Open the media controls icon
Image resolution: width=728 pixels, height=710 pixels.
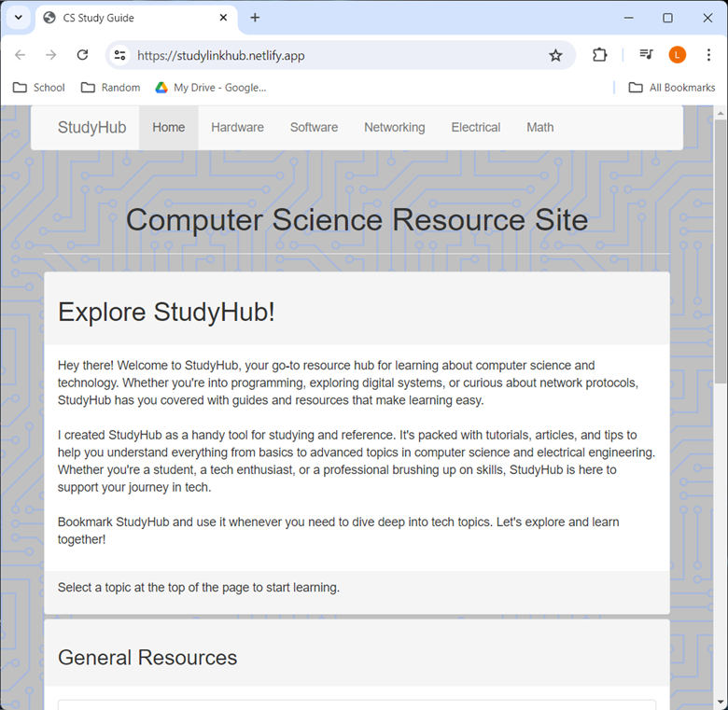tap(646, 55)
